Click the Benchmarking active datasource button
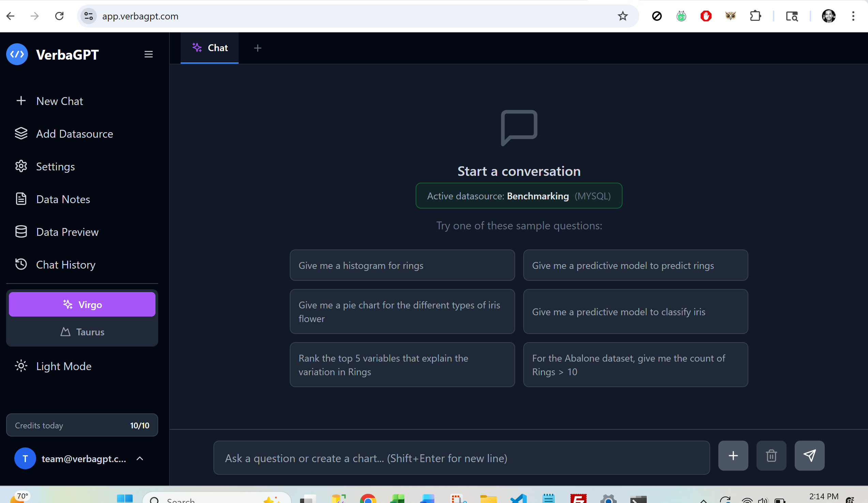Screen dimensions: 868x503 [519, 196]
